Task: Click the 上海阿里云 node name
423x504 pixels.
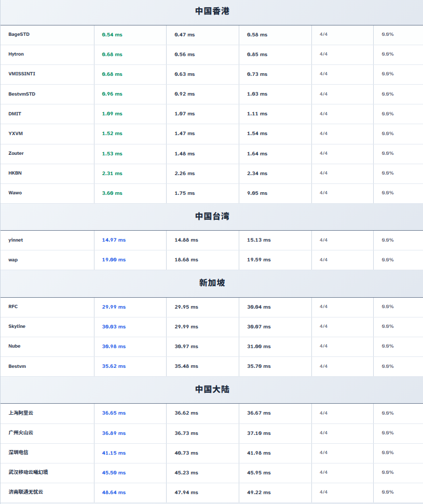Action: point(21,413)
